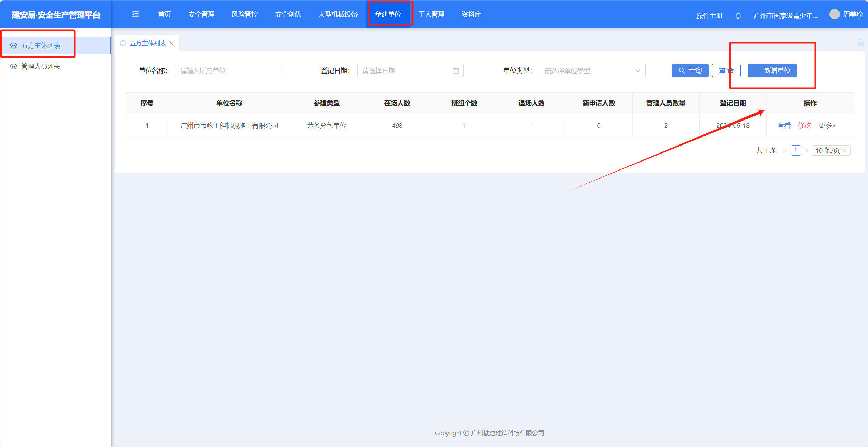Collapse sidebar with the menu fold icon
The width and height of the screenshot is (868, 447).
click(135, 14)
